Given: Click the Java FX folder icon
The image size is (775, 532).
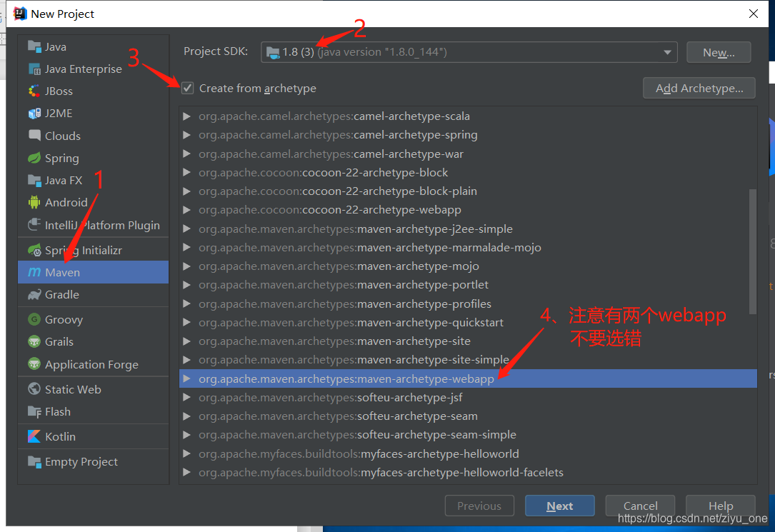Looking at the screenshot, I should [x=34, y=180].
